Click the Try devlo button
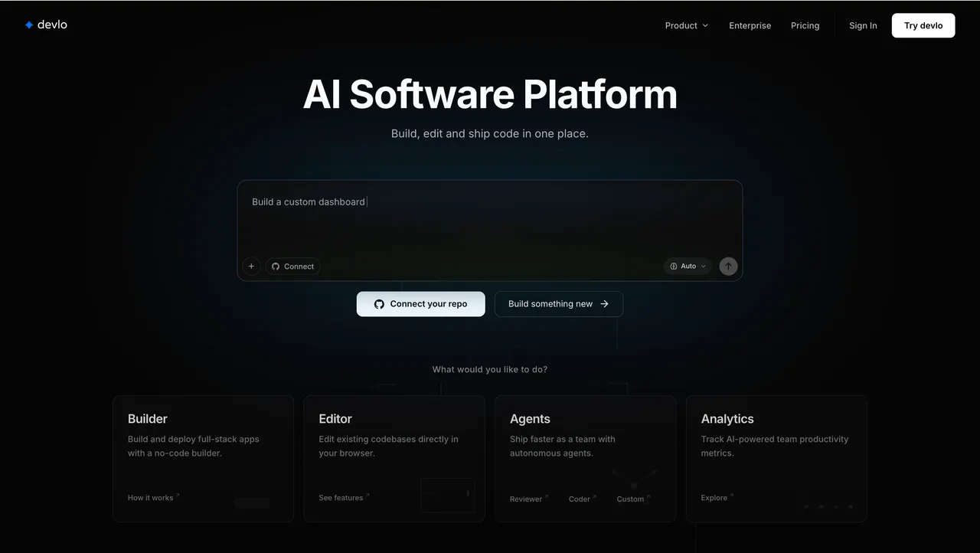This screenshot has width=980, height=553. 923,25
